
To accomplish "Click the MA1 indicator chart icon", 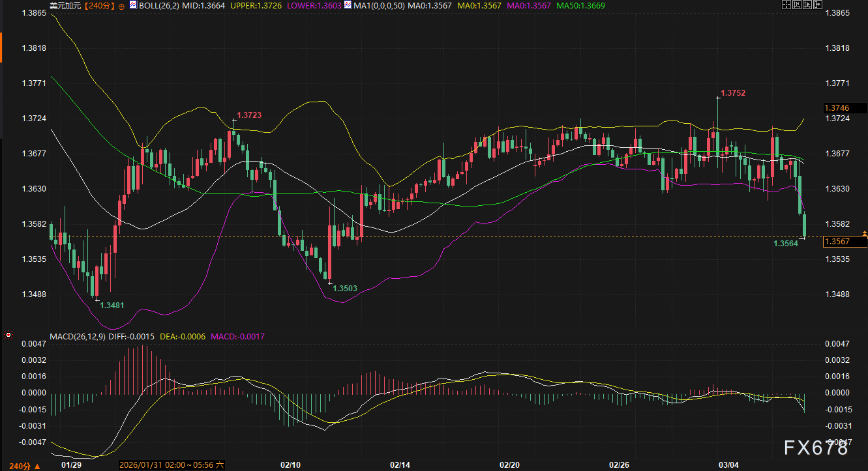I will point(349,5).
